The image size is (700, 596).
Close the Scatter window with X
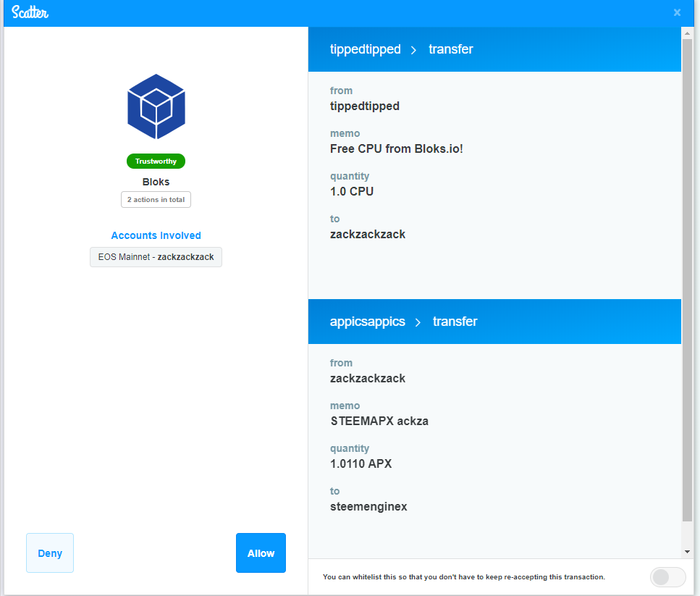(x=678, y=12)
